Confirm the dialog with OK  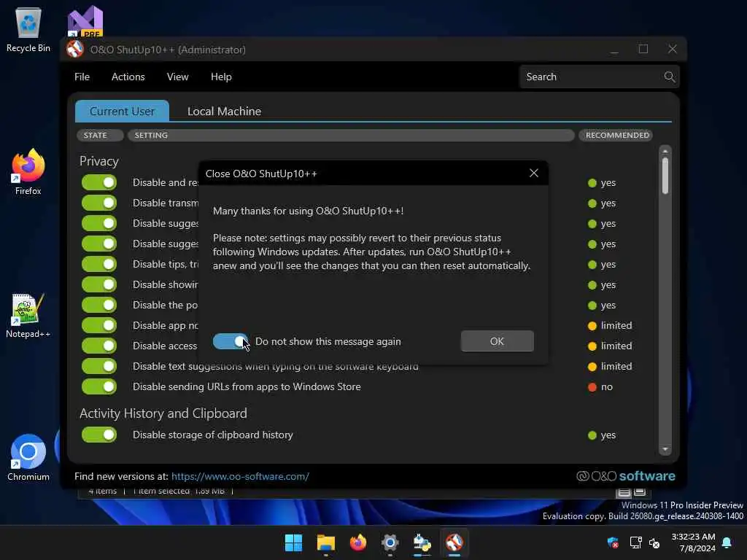pos(497,341)
